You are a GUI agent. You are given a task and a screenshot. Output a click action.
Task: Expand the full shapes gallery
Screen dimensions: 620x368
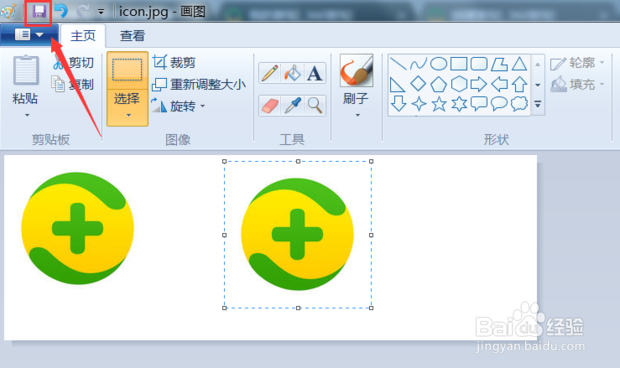tap(538, 104)
